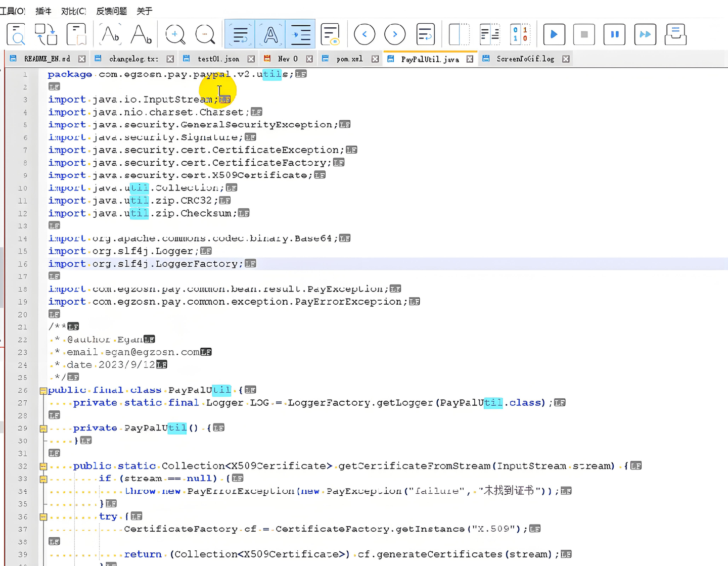Navigate back with the left circle arrow
Screen dimensions: 728x566
pyautogui.click(x=365, y=34)
